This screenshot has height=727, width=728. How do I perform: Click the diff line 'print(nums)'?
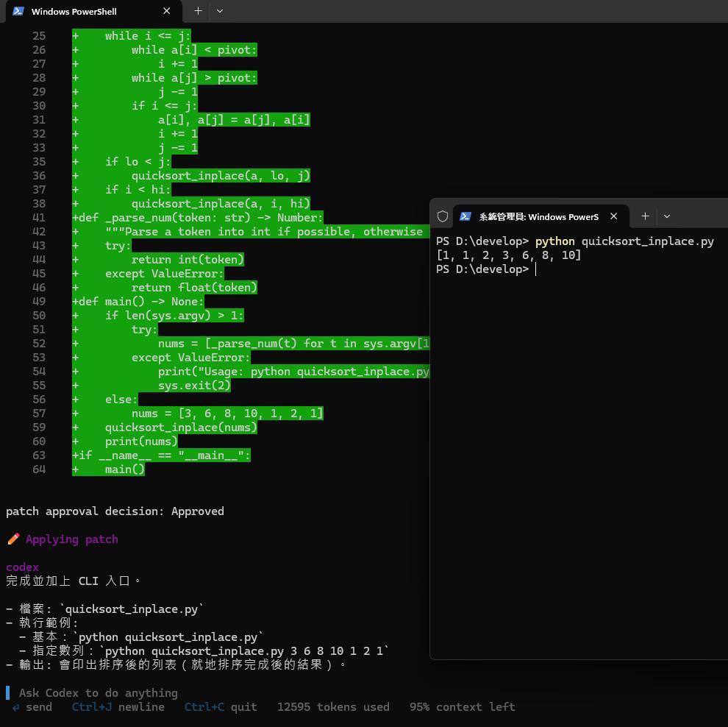[141, 441]
